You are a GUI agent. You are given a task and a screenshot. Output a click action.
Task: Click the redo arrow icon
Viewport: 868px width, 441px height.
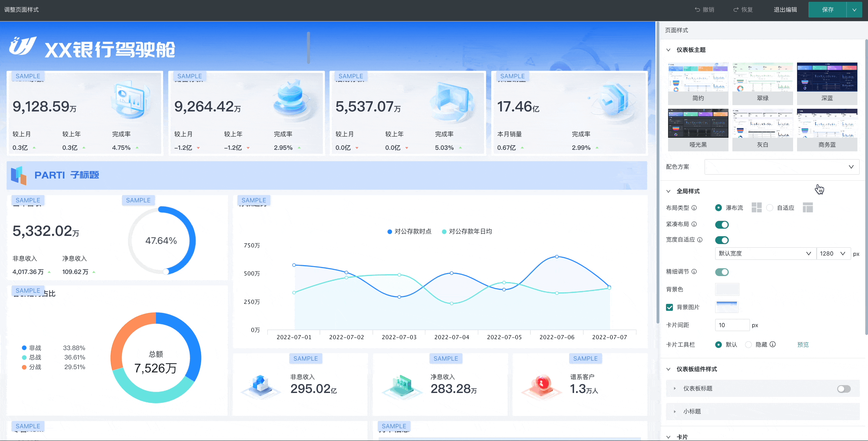point(736,9)
